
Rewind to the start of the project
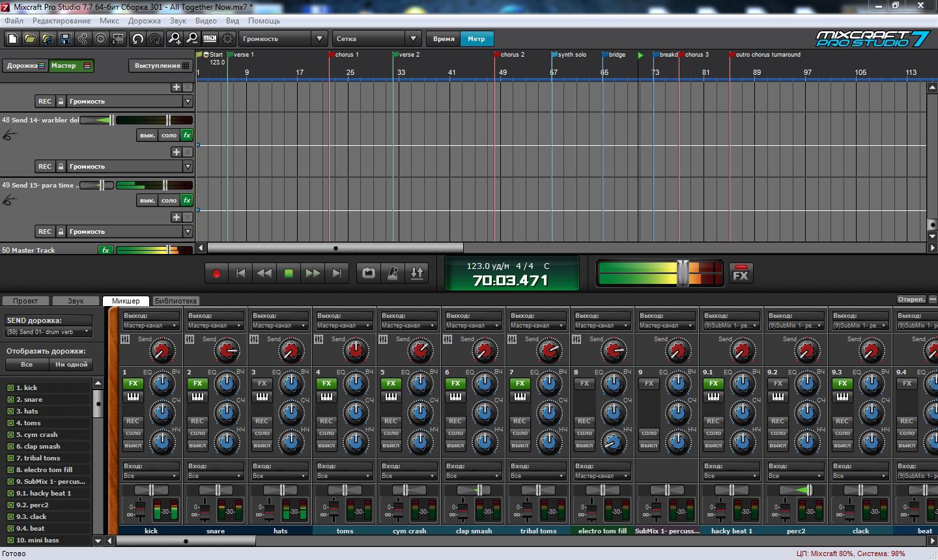point(240,273)
